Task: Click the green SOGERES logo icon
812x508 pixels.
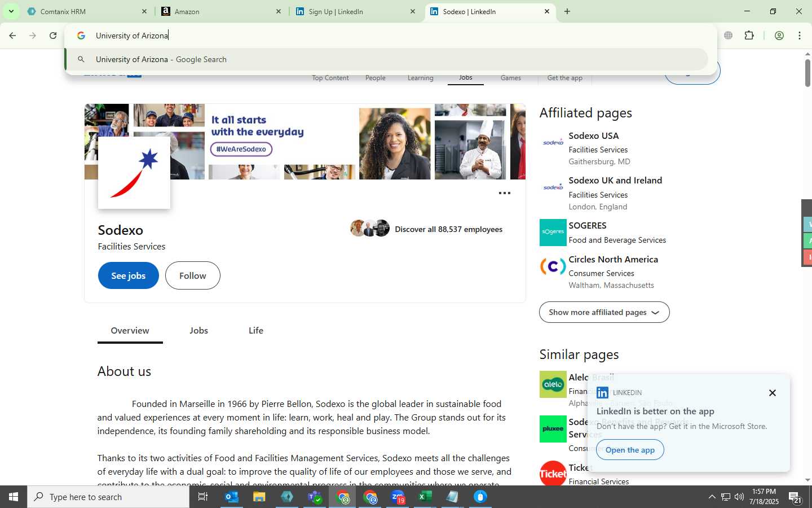Action: coord(553,233)
